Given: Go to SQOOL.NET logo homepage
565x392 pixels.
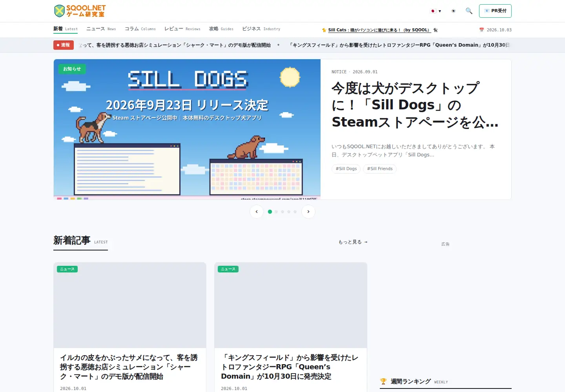Looking at the screenshot, I should click(80, 11).
